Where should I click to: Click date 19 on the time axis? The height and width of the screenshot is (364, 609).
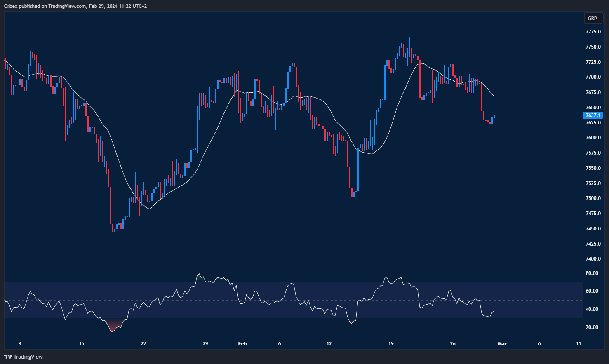391,344
